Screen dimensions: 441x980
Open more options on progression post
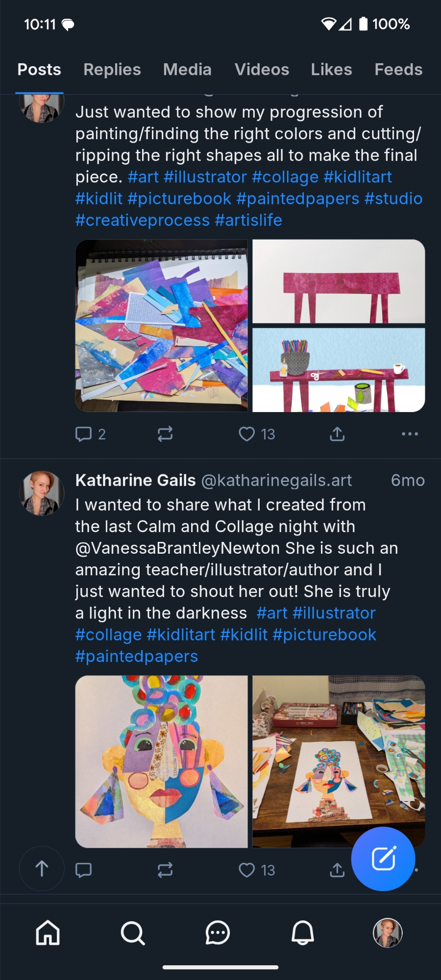(x=410, y=434)
